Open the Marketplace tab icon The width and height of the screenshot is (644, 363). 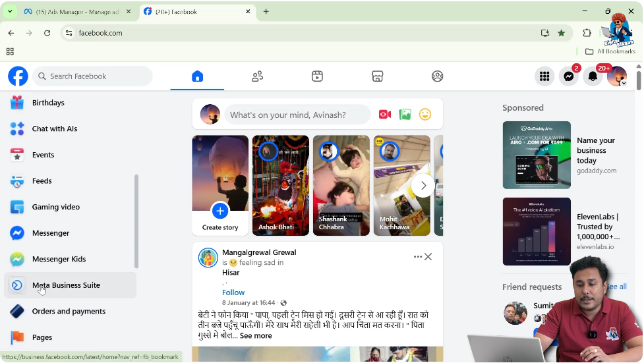(x=378, y=76)
